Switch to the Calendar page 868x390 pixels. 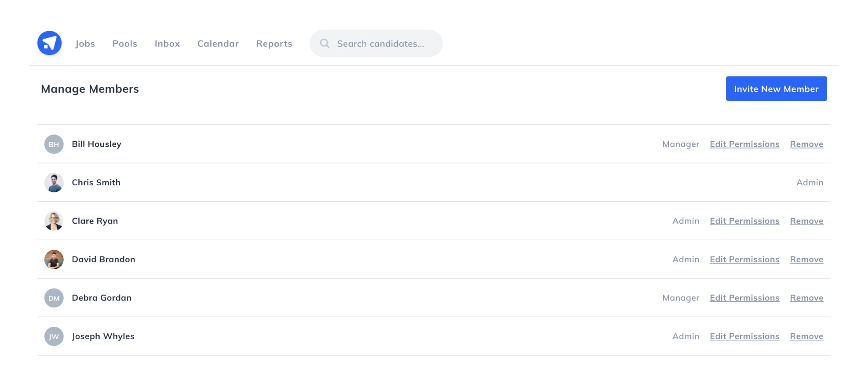(x=218, y=43)
